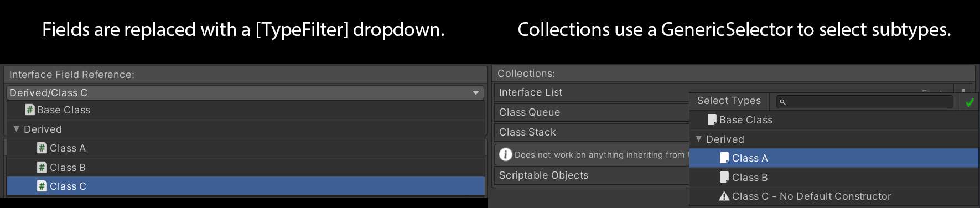
Task: Click the Class B script icon in dropdown
Action: click(42, 167)
